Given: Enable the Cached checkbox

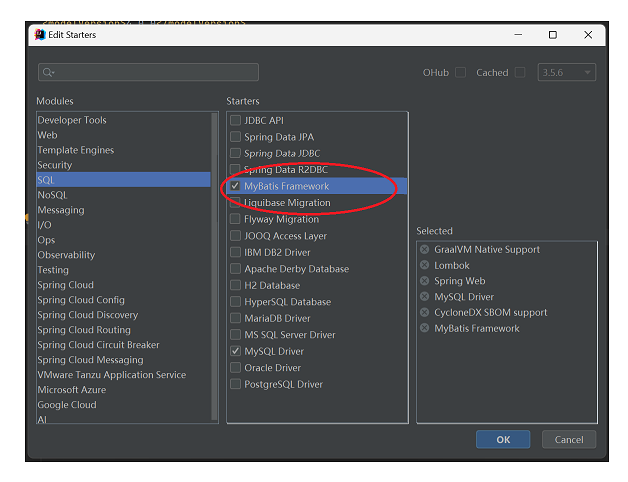Looking at the screenshot, I should 520,73.
